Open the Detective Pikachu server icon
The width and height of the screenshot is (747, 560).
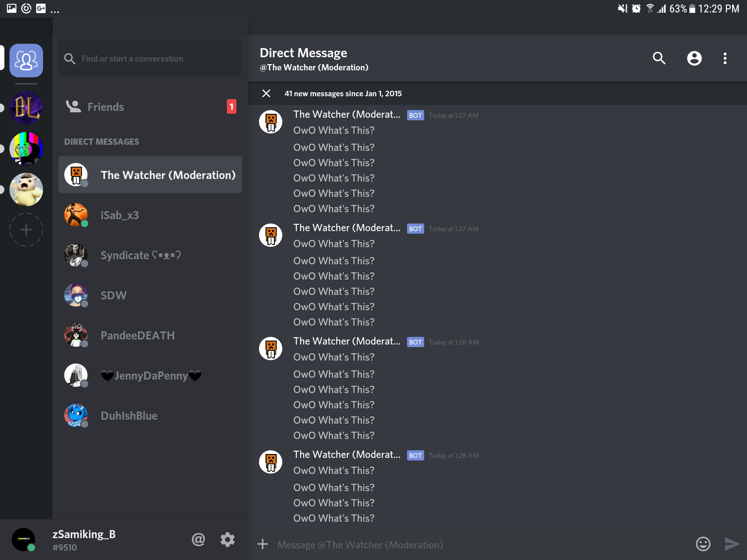click(26, 189)
